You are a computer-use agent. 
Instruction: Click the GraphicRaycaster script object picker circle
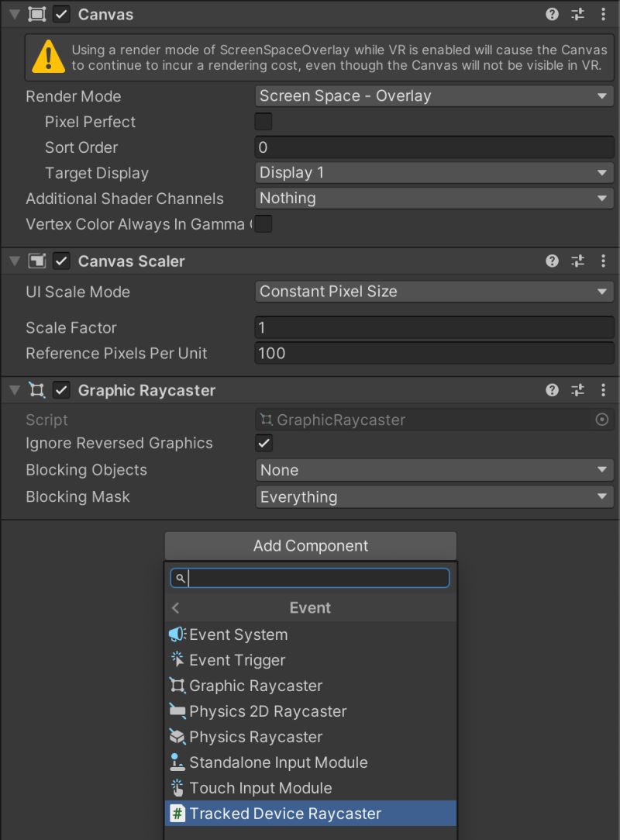(602, 420)
